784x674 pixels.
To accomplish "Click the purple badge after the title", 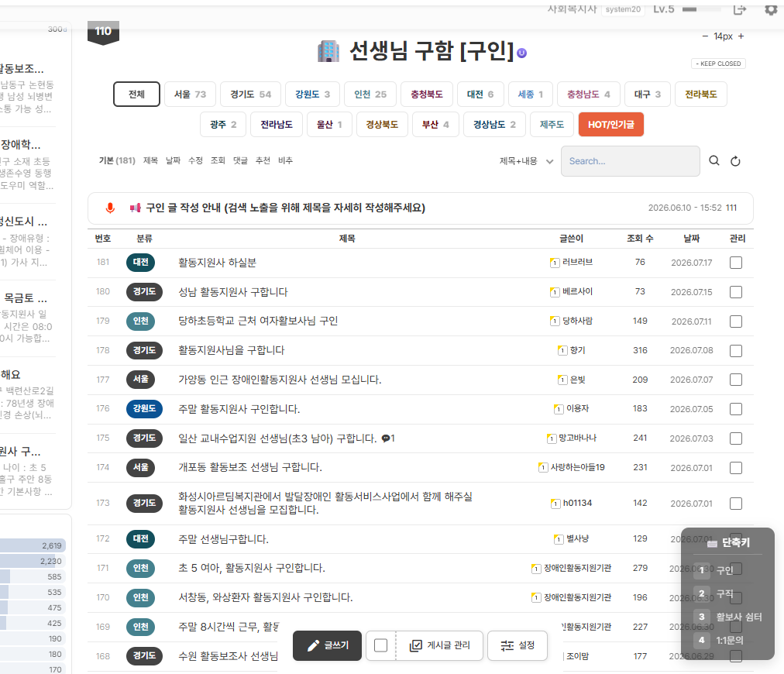I will [521, 53].
